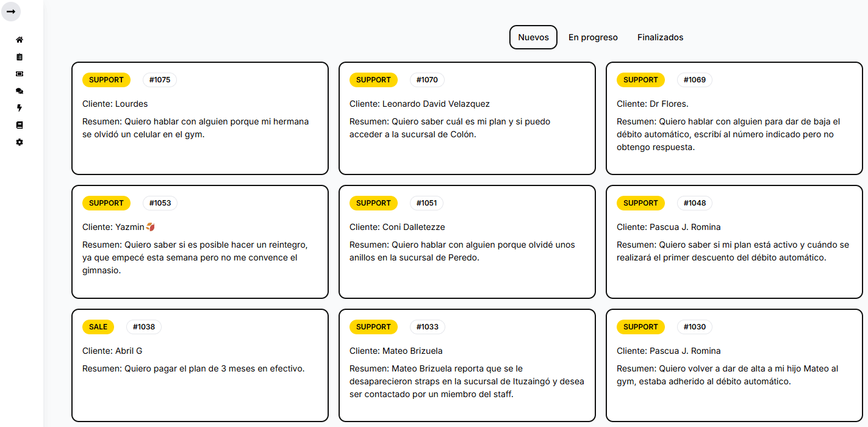
Task: Switch to the En progreso tab
Action: [593, 37]
